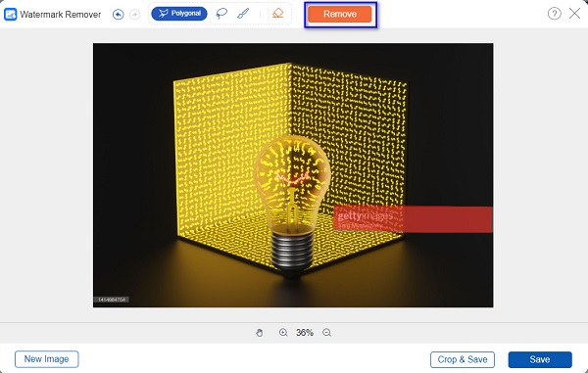Click the 36% zoom level text
Viewport: 588px width, 373px height.
tap(305, 332)
